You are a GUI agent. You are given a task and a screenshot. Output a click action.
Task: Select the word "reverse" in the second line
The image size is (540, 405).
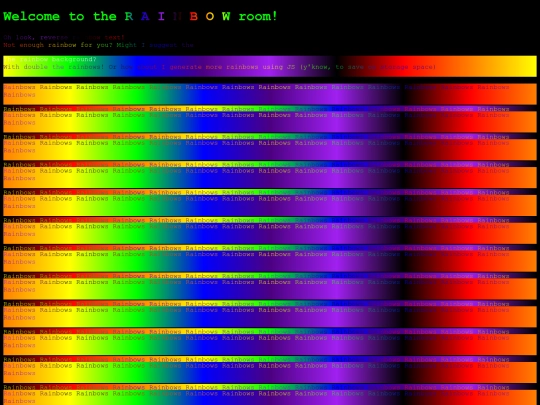pyautogui.click(x=54, y=37)
